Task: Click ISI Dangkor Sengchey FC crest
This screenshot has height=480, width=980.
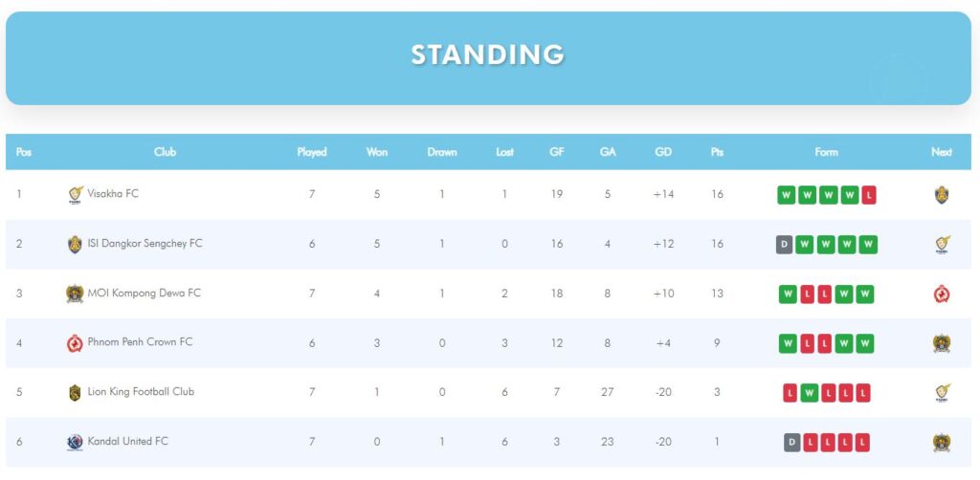Action: (76, 244)
